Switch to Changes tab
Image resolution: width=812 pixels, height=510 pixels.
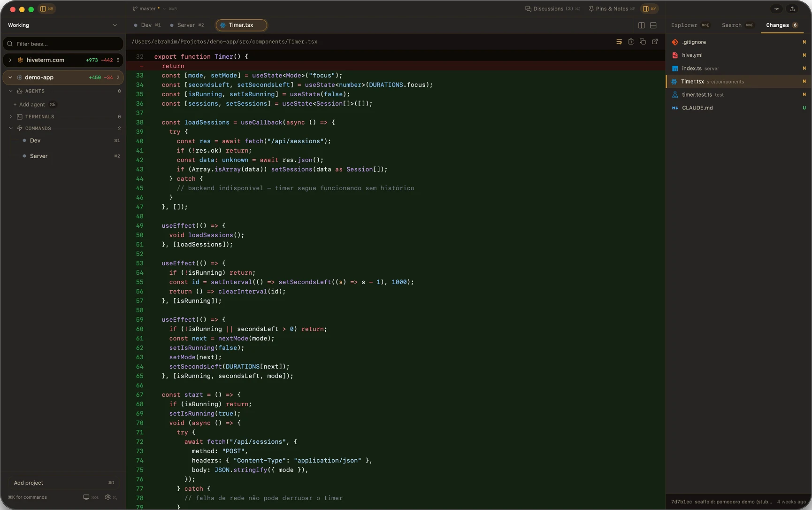tap(782, 25)
